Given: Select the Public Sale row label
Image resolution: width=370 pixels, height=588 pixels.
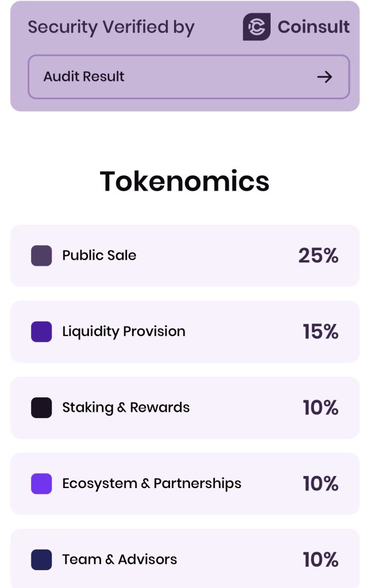Looking at the screenshot, I should 99,256.
